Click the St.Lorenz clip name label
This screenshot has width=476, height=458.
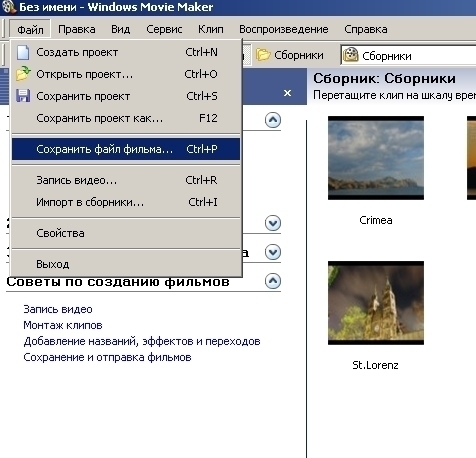[x=375, y=365]
